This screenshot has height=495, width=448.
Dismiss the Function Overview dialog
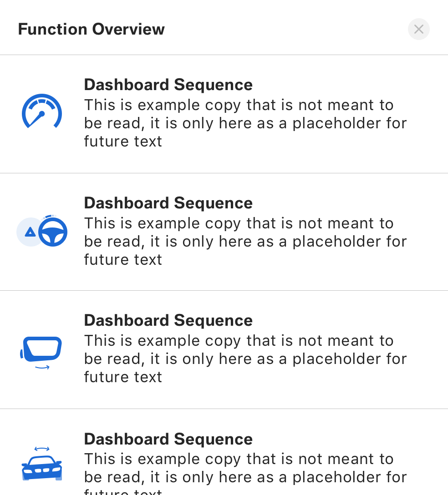point(419,29)
